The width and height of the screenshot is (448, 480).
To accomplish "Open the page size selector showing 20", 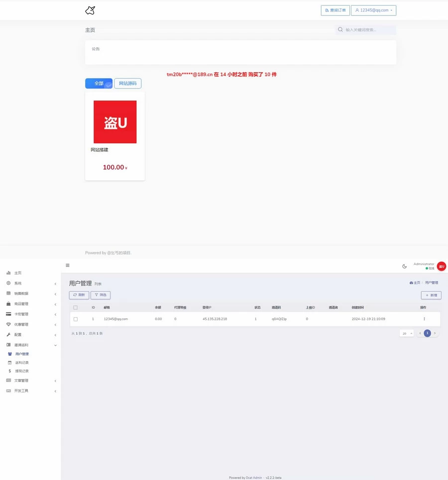I will coord(407,333).
